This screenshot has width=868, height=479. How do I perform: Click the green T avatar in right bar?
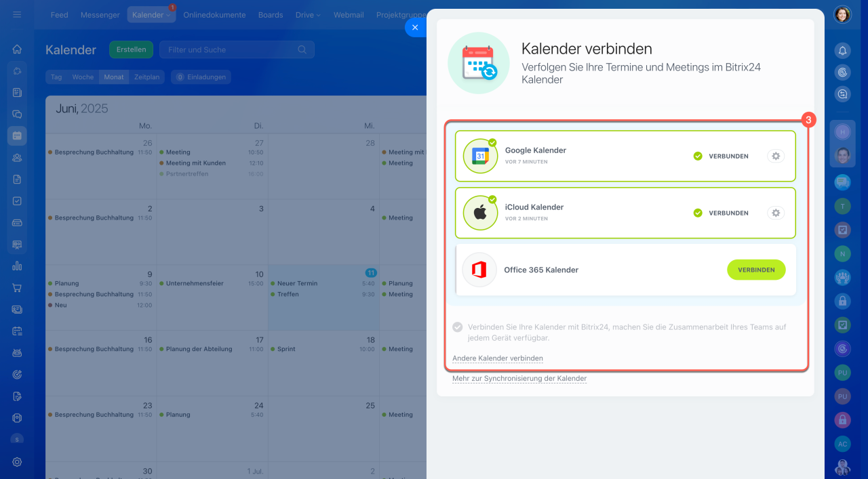(x=842, y=205)
